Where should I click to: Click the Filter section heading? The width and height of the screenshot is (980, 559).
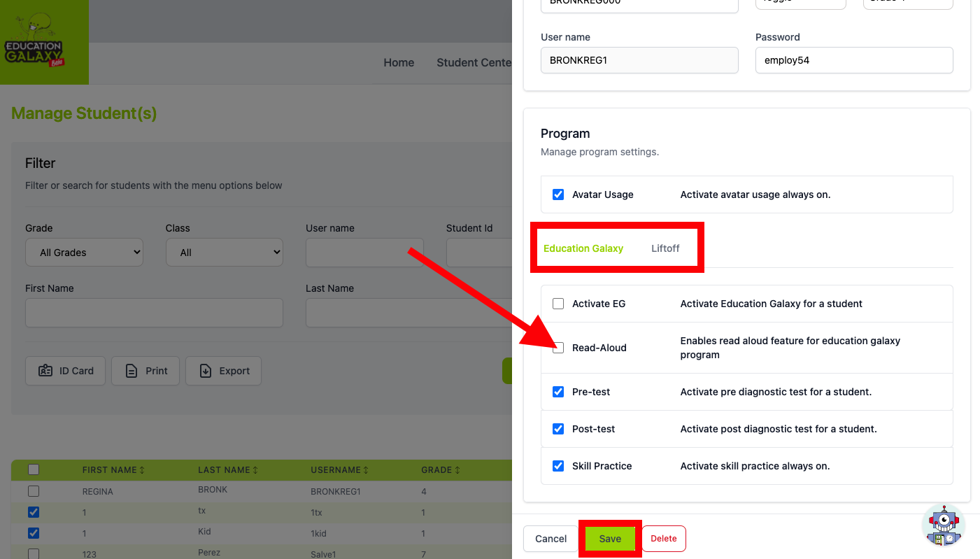pos(40,163)
